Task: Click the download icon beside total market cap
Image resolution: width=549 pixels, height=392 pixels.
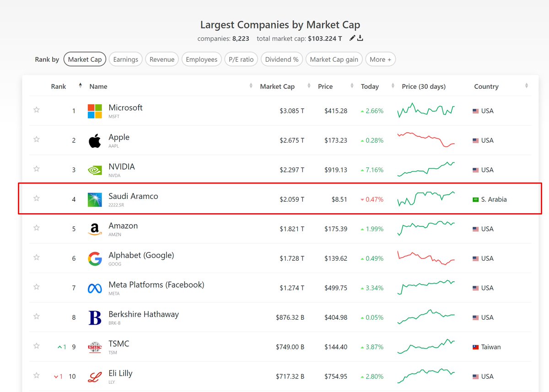Action: tap(360, 38)
